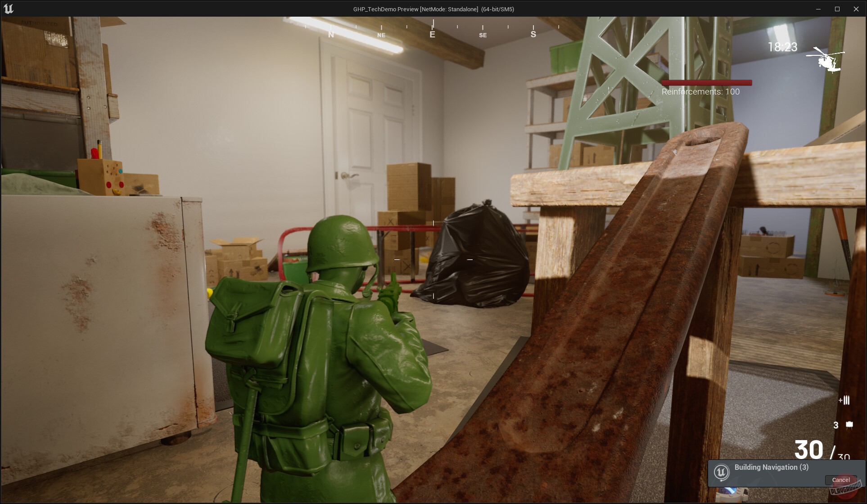Click the Reinforcements: 100 counter label
The image size is (867, 504).
700,91
